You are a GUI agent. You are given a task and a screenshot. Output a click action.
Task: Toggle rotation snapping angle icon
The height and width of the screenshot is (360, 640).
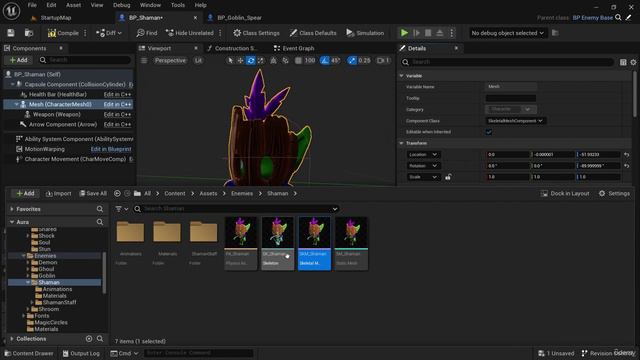click(x=325, y=60)
